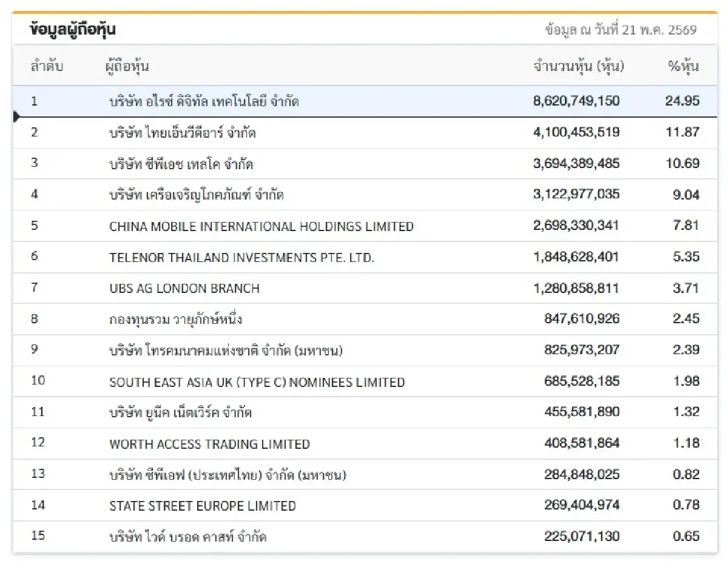Select shareholder บริษัท ยูนีค เน็ตเวิร์ค จำกัด
The image size is (728, 561).
pyautogui.click(x=180, y=413)
